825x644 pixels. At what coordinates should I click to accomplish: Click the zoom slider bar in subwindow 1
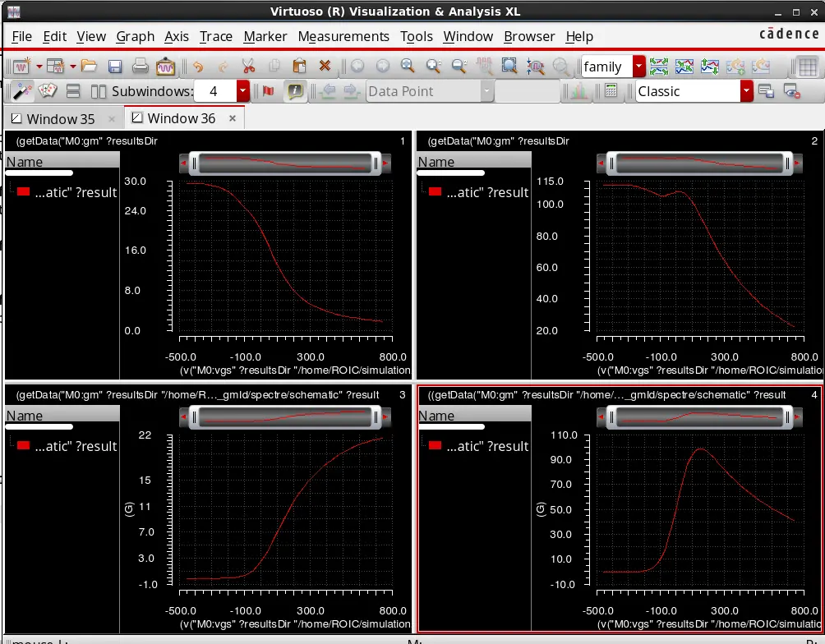pyautogui.click(x=284, y=163)
